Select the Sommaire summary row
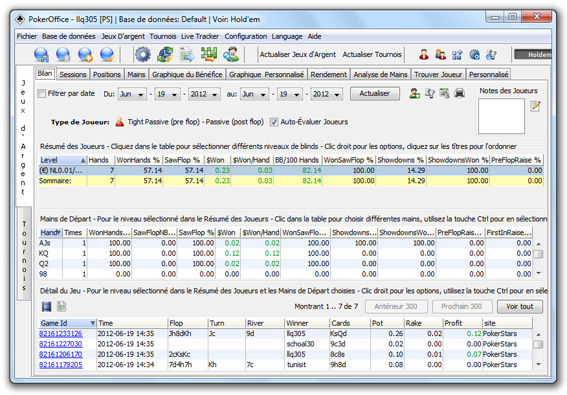The height and width of the screenshot is (395, 567). (x=291, y=181)
